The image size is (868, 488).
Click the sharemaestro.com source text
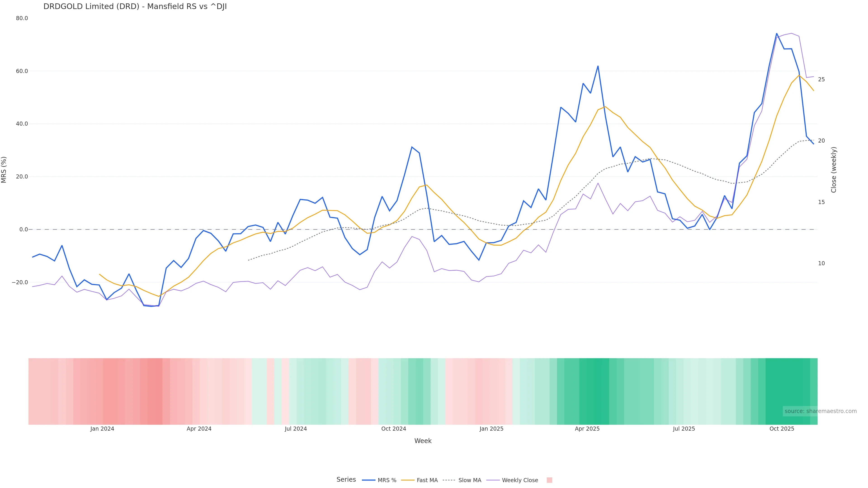click(x=820, y=411)
